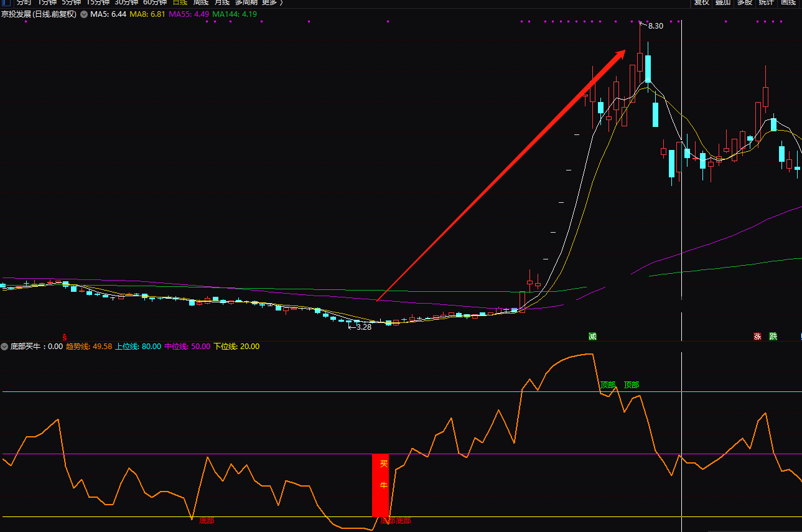Viewport: 802px width, 532px height.
Task: Click the 3.28 low price label
Action: 364,327
